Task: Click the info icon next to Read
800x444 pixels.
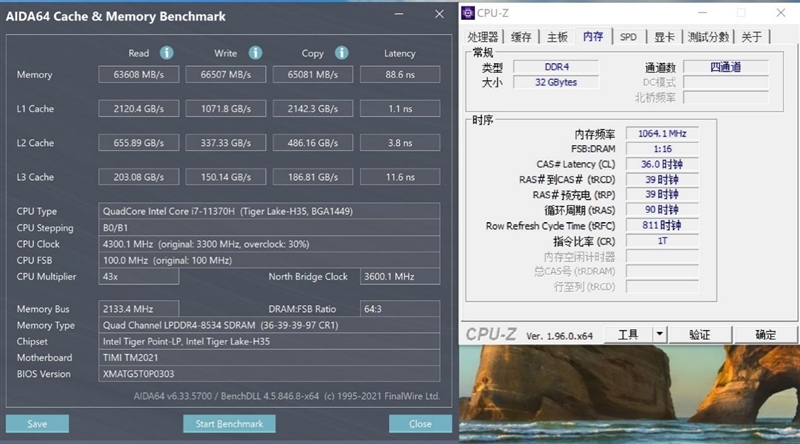Action: point(166,53)
